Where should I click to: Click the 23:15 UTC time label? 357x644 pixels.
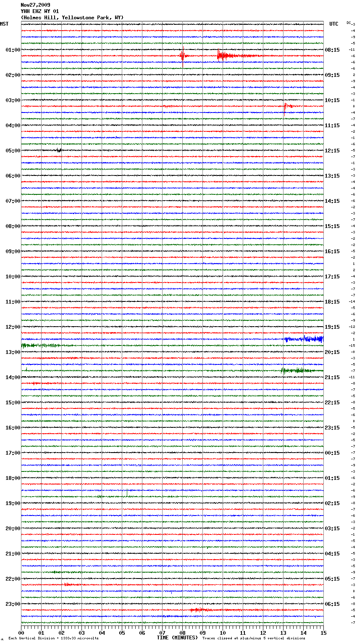pyautogui.click(x=332, y=428)
